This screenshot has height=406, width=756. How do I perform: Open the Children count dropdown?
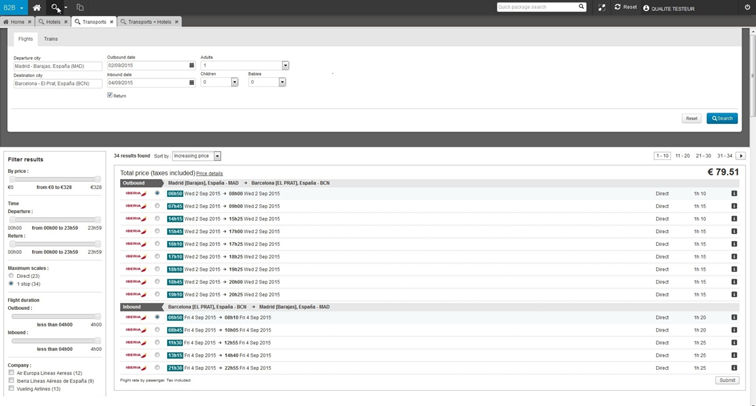235,83
